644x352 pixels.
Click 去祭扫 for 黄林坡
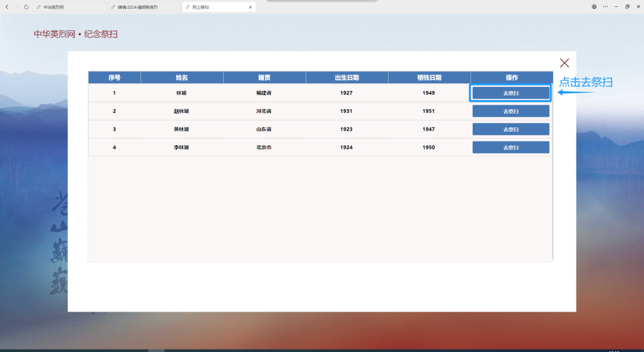click(510, 129)
